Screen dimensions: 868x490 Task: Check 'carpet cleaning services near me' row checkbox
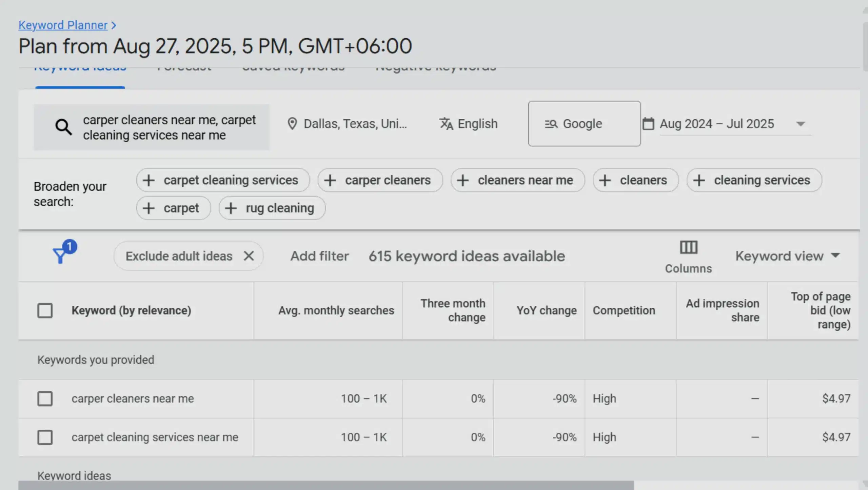[x=45, y=437]
